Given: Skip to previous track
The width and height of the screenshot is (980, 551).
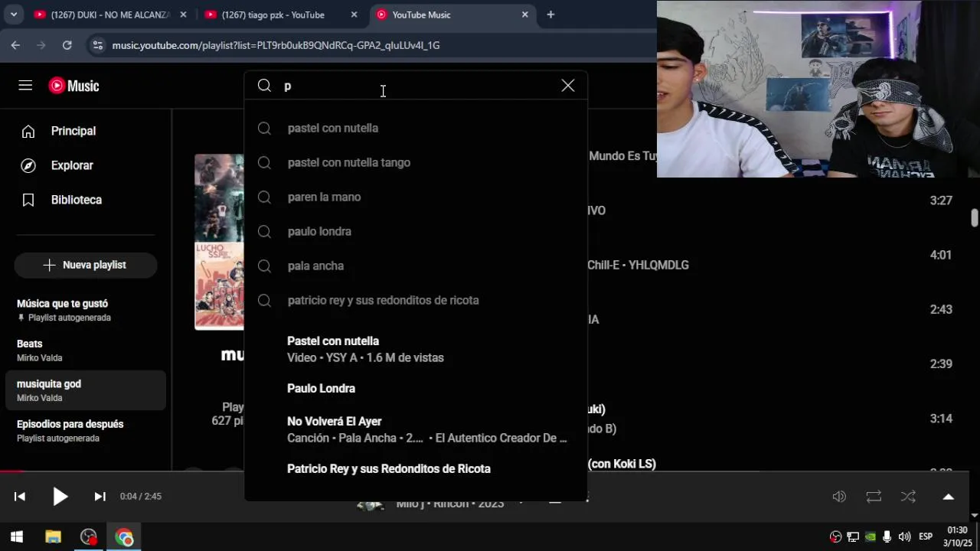Looking at the screenshot, I should tap(20, 497).
